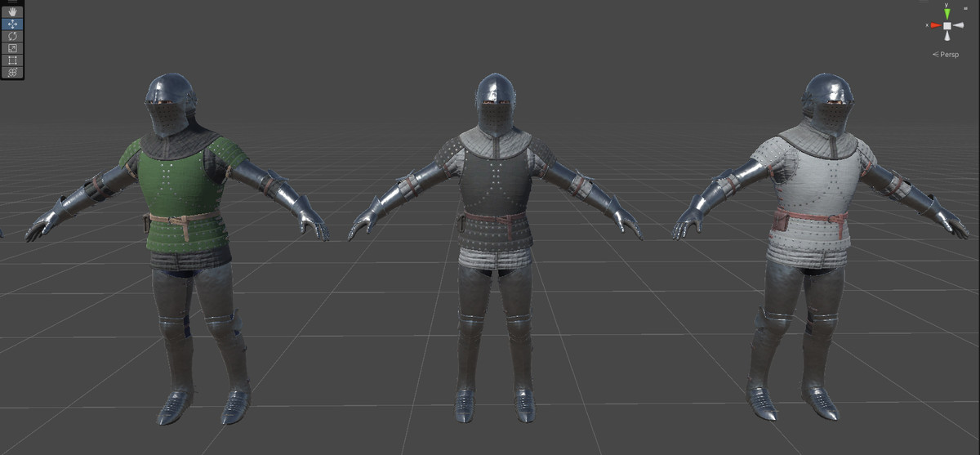Click the red X axis gizmo cone

935,25
